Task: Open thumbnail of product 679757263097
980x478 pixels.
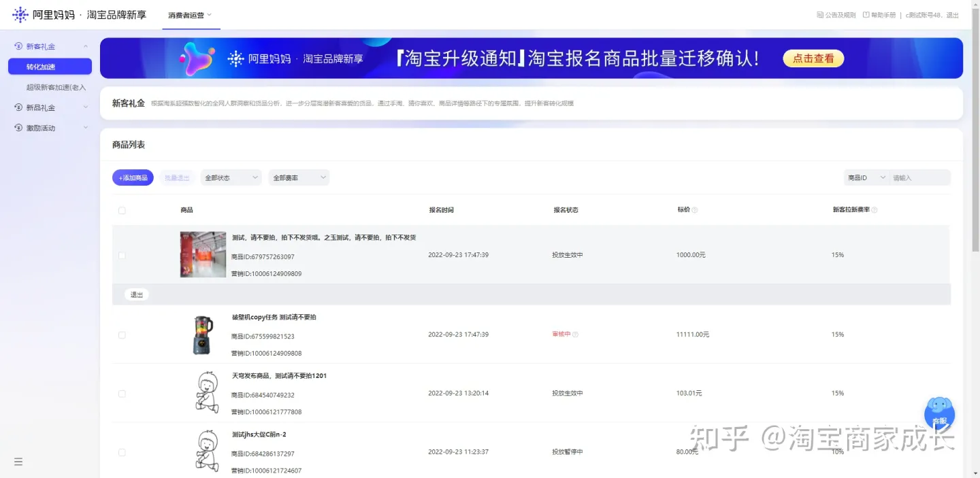Action: [203, 254]
